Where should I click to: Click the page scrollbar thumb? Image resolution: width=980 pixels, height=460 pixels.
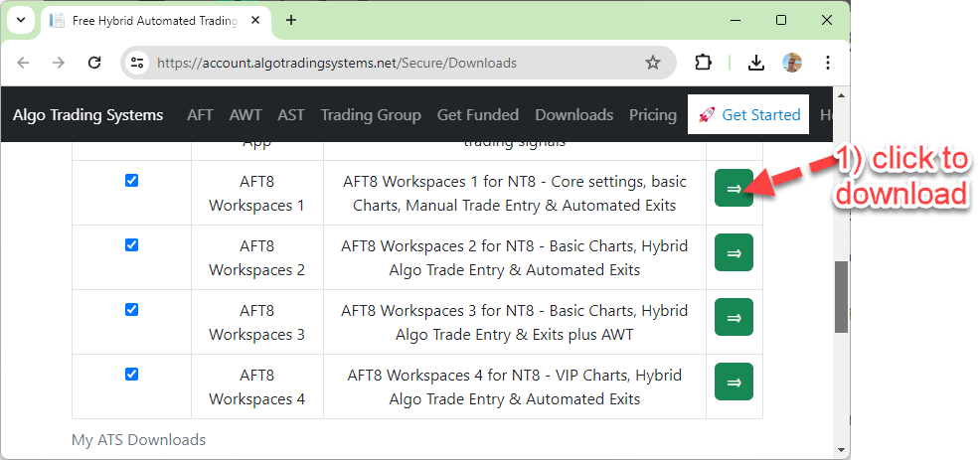tap(841, 297)
